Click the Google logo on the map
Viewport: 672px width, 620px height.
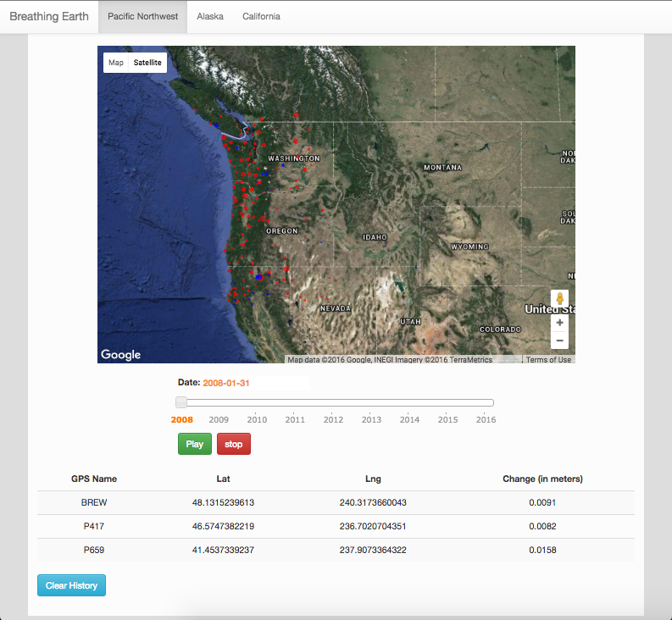[120, 355]
